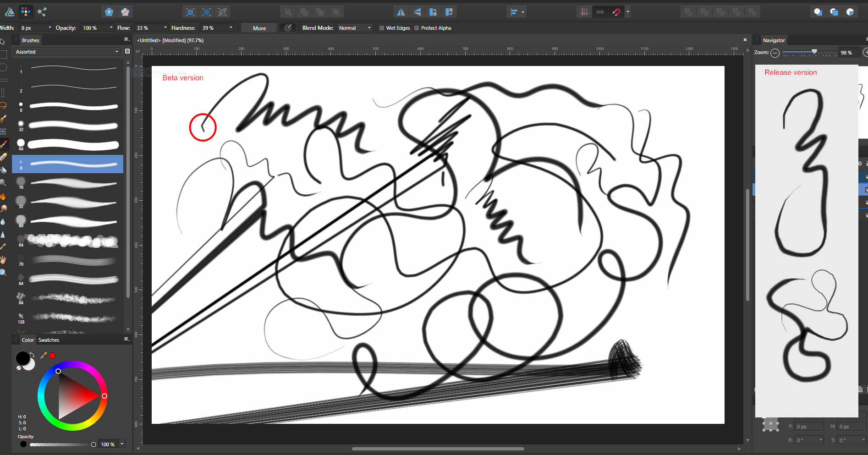Click the overlapping squares icon top right
868x455 pixels.
[x=834, y=12]
